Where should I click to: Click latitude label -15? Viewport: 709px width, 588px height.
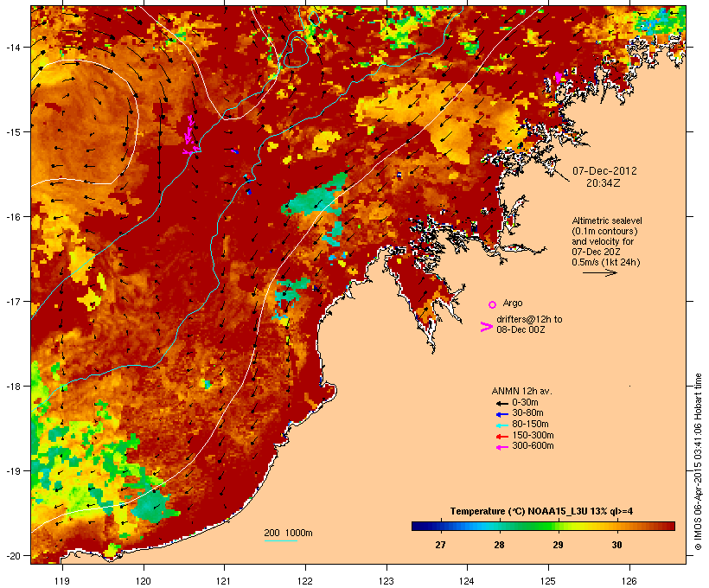[13, 132]
